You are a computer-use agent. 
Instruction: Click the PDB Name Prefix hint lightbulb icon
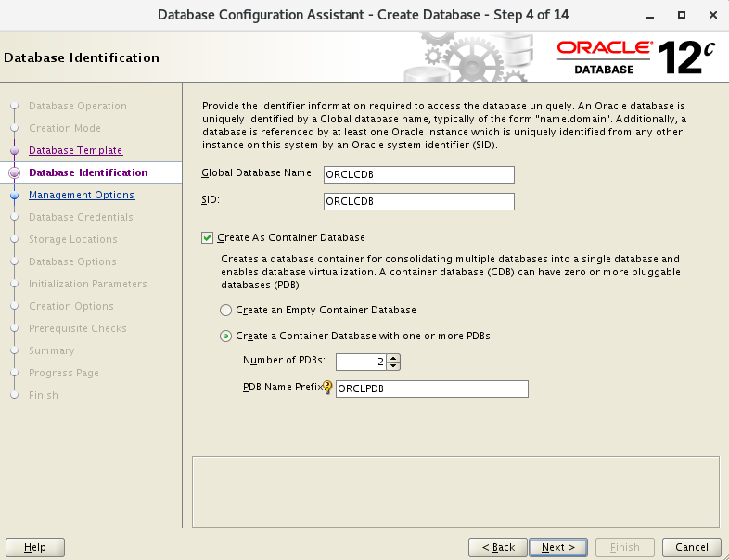click(x=327, y=388)
